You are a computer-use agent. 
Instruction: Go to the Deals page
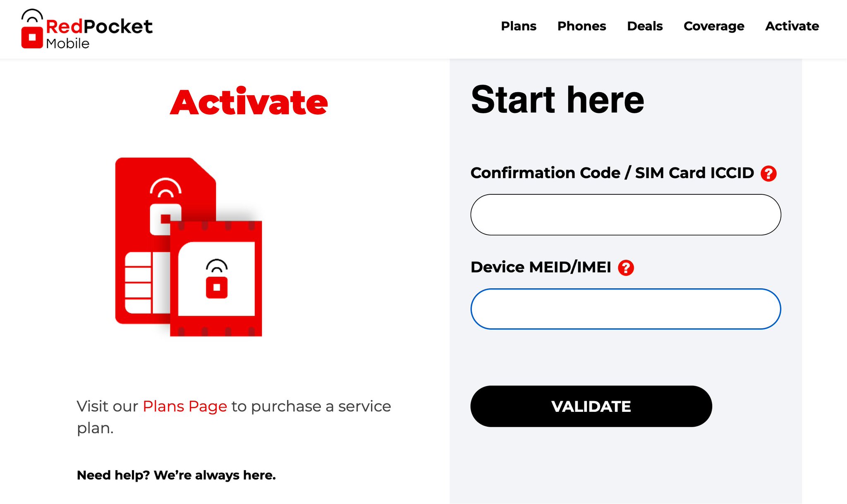click(x=645, y=26)
